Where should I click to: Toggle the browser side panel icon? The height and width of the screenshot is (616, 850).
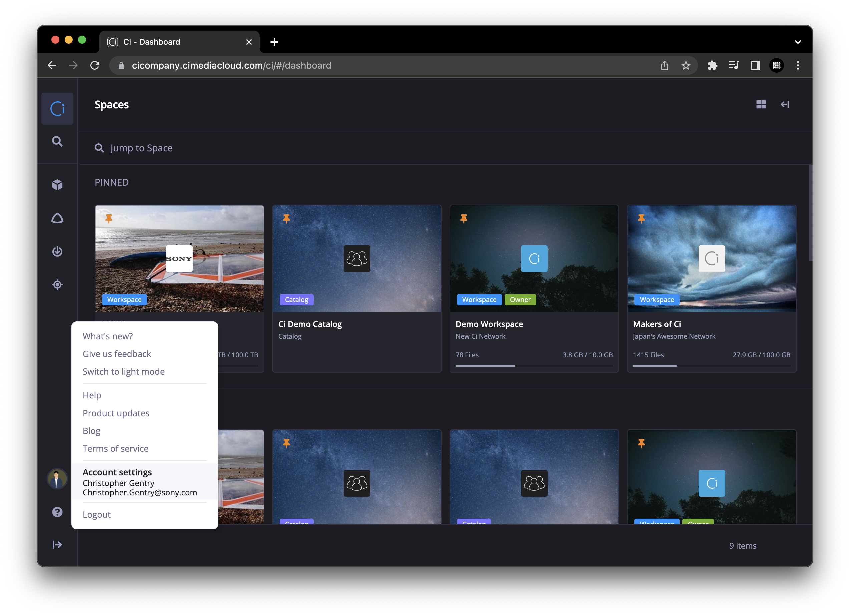coord(755,66)
